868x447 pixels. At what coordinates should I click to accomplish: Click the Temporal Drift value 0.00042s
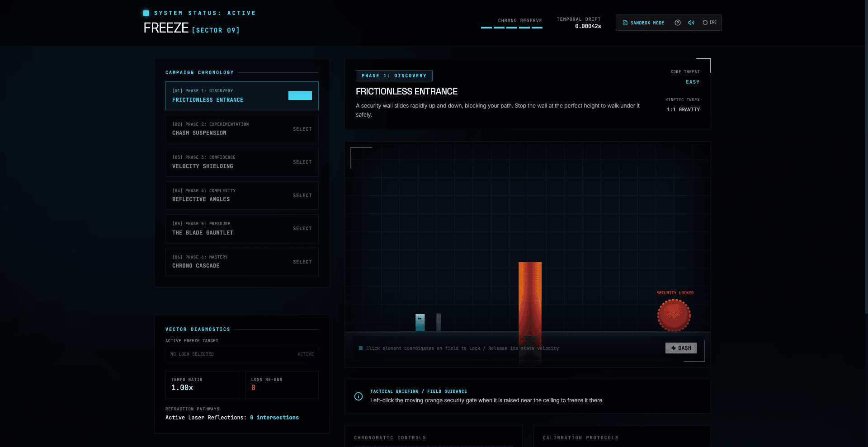(x=588, y=26)
